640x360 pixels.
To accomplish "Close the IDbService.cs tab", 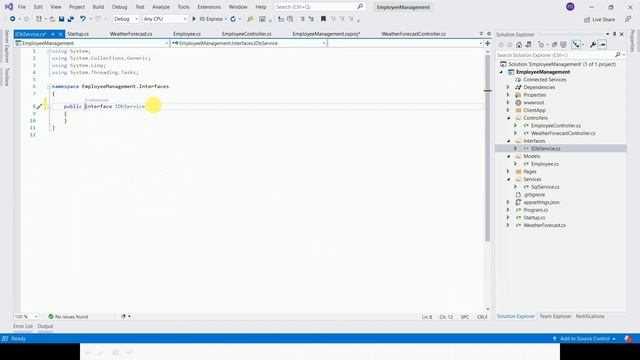I will (60, 34).
